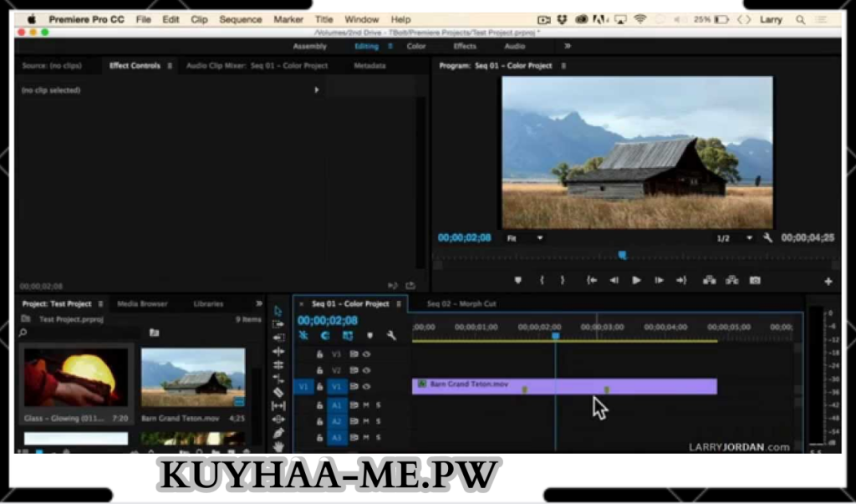Open Seq 01 timeline panel menu
The image size is (856, 504).
[x=399, y=303]
